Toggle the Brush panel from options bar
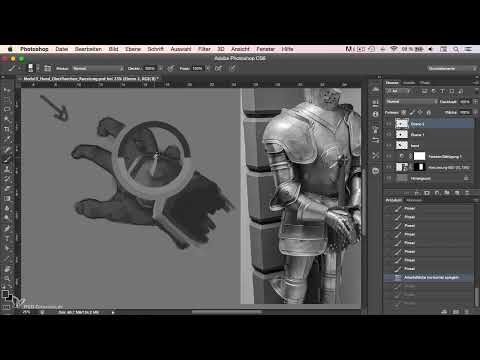The height and width of the screenshot is (360, 480). click(x=47, y=68)
